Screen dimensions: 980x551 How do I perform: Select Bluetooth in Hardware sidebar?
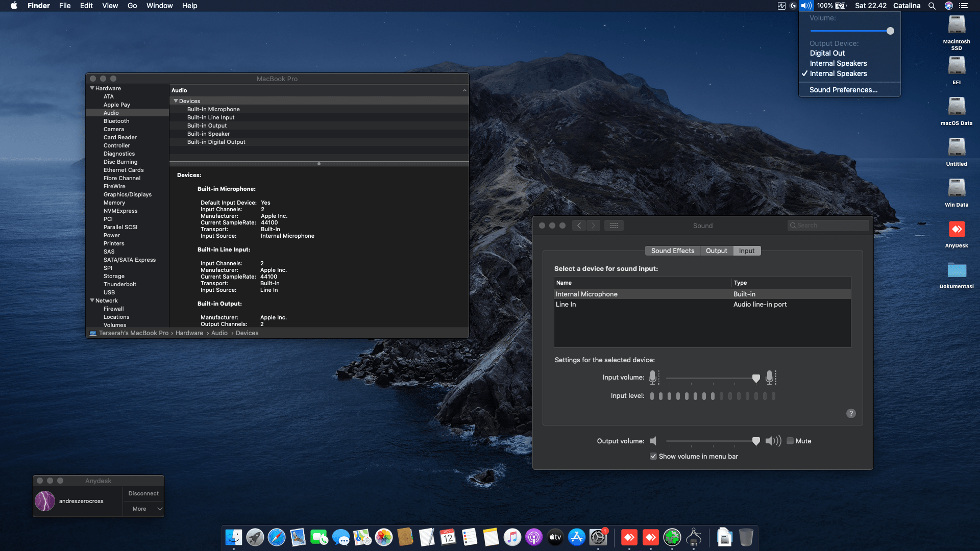[116, 121]
